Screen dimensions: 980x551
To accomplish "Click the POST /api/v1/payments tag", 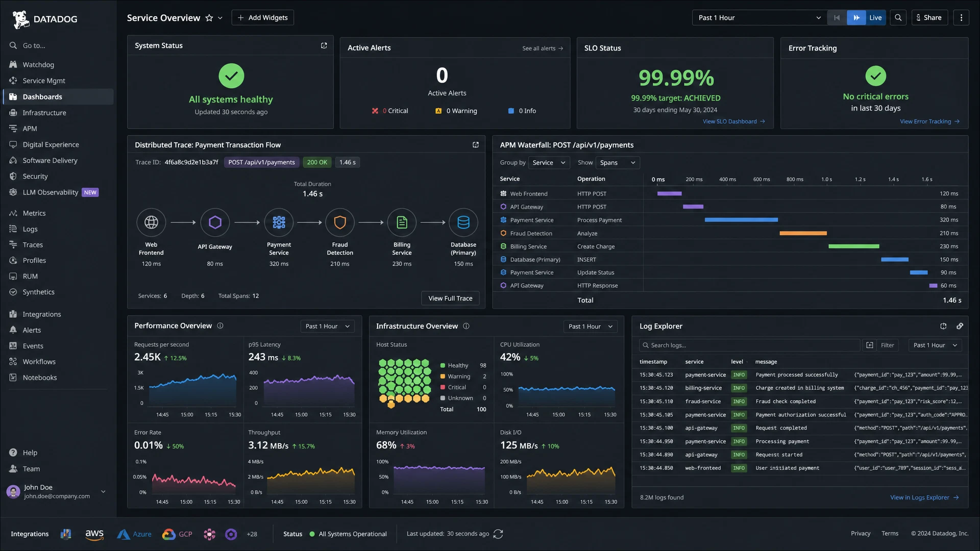I will pos(261,162).
